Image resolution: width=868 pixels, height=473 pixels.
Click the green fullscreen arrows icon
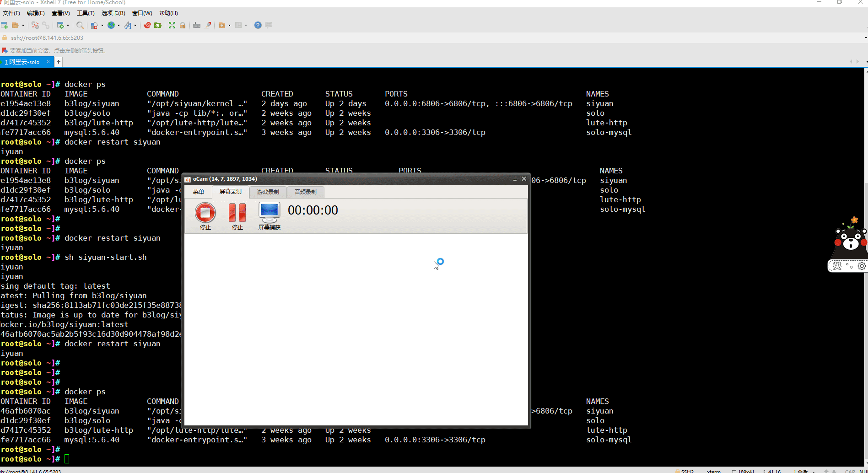172,25
